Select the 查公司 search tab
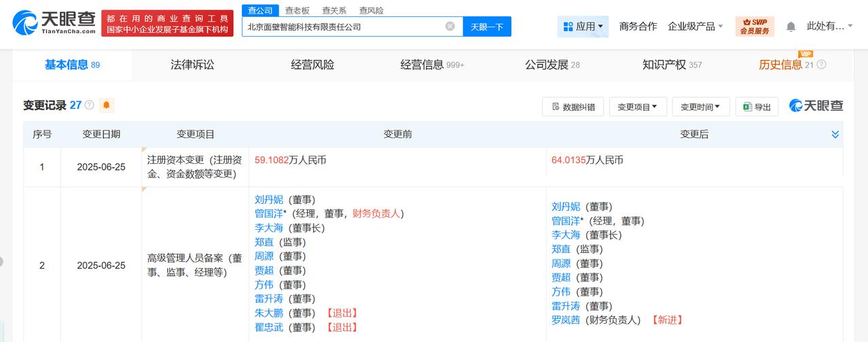 point(260,10)
